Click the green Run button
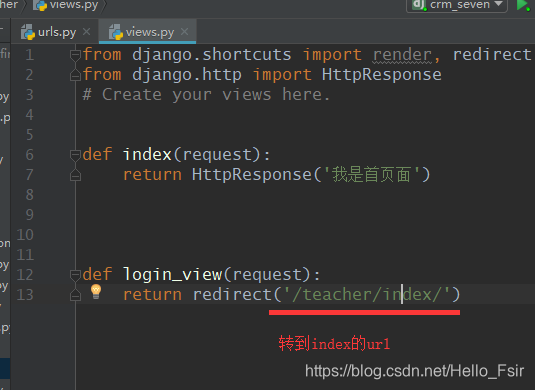The width and height of the screenshot is (535, 390). (522, 5)
